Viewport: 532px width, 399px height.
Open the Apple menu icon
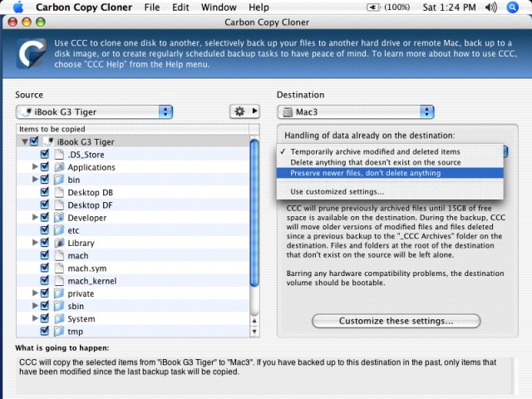(x=17, y=7)
